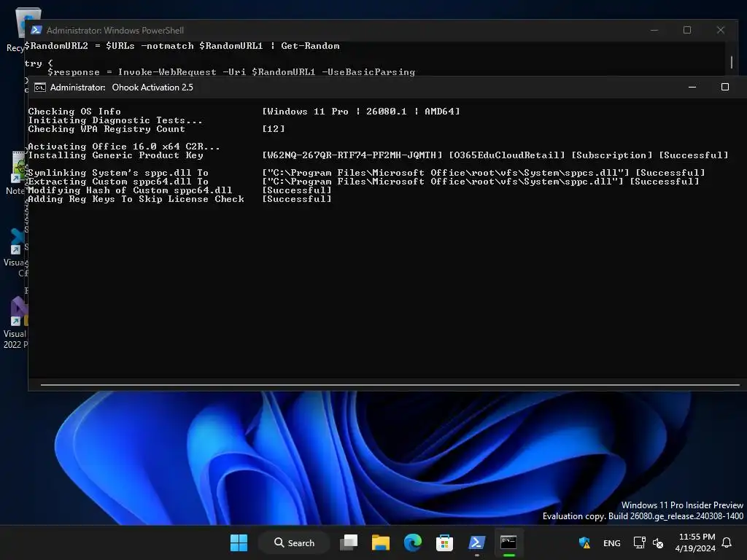Click the Ohook console horizontal scrollbar

(390, 385)
